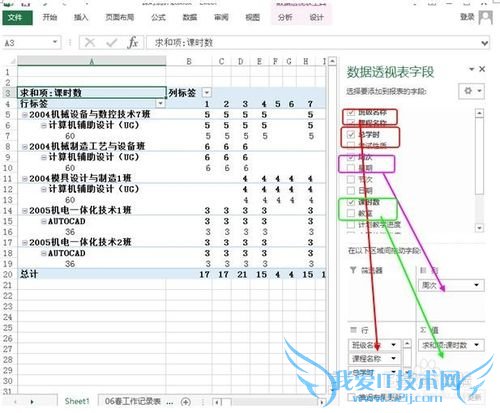The height and width of the screenshot is (413, 500).
Task: Open the pivot fields pane options arrow
Action: click(x=471, y=69)
